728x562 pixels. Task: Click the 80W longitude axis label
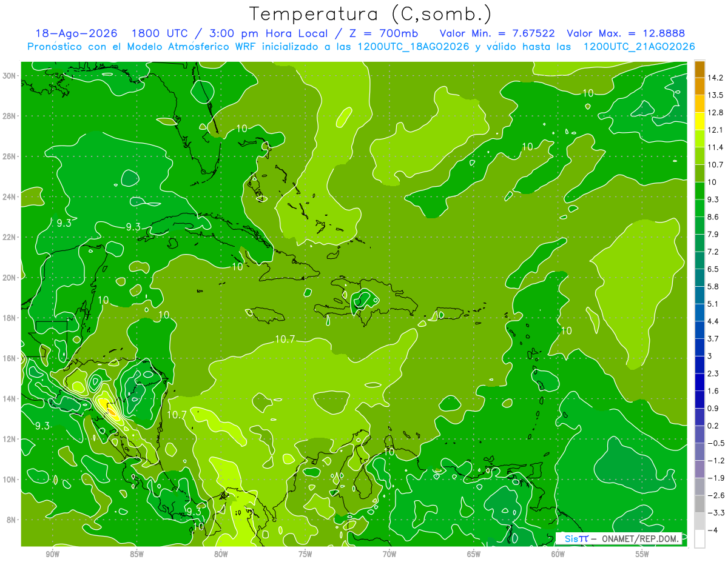[x=221, y=554]
